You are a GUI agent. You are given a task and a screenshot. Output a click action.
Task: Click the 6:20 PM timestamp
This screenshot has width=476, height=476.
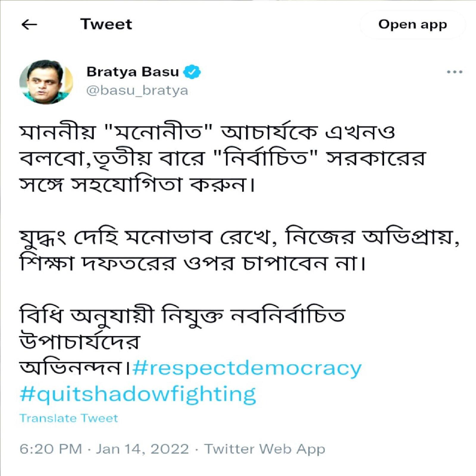click(51, 449)
